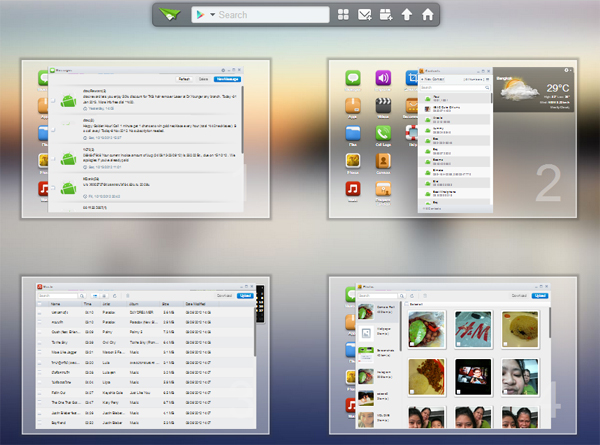The width and height of the screenshot is (600, 445).
Task: Tick the select-all checkbox in the Music header row
Action: pos(39,304)
